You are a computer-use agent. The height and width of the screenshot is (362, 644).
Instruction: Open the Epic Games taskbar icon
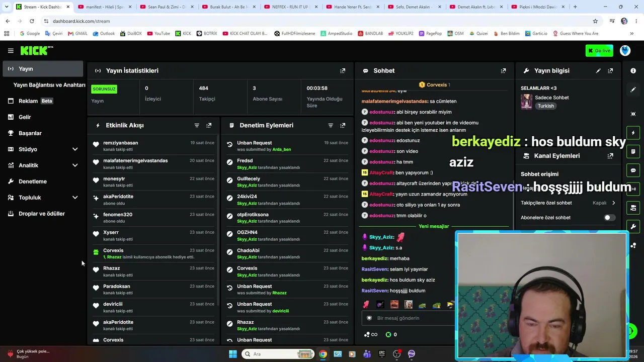[382, 354]
